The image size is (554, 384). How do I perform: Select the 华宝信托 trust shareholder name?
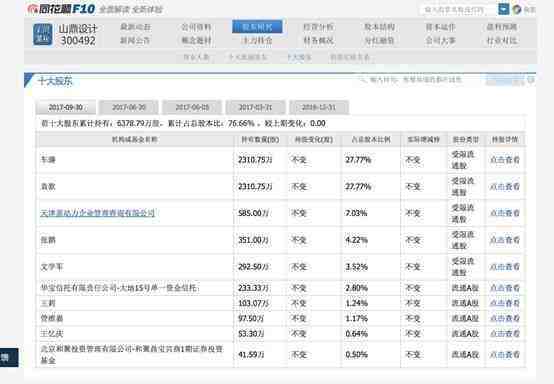coord(120,288)
